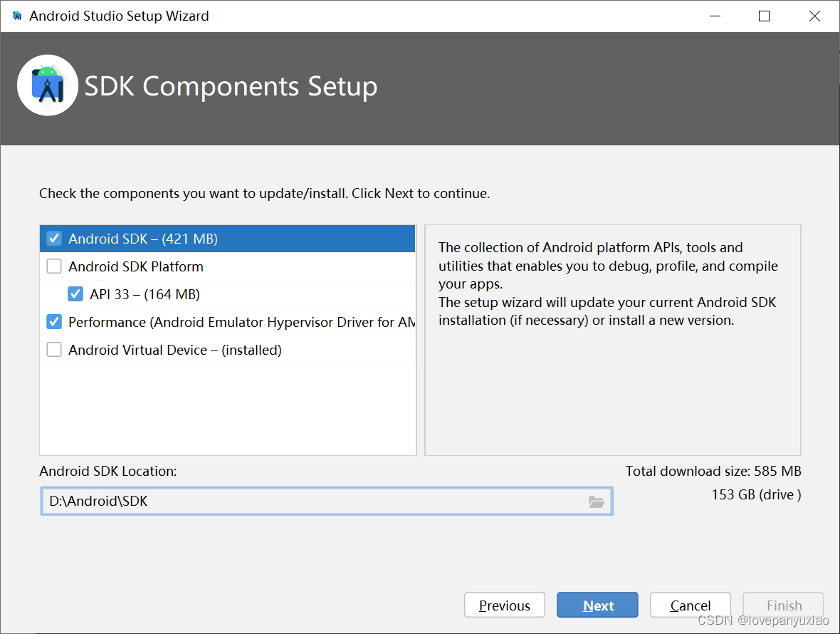Select the Performance (Android Emulator Hypervisor Driver) row text
The height and width of the screenshot is (634, 840).
(x=241, y=322)
